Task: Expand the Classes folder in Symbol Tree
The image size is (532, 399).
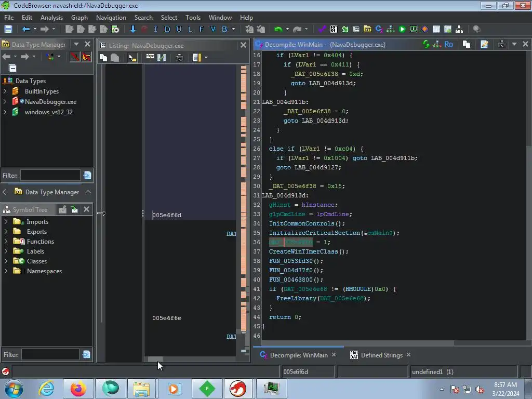Action: point(6,261)
